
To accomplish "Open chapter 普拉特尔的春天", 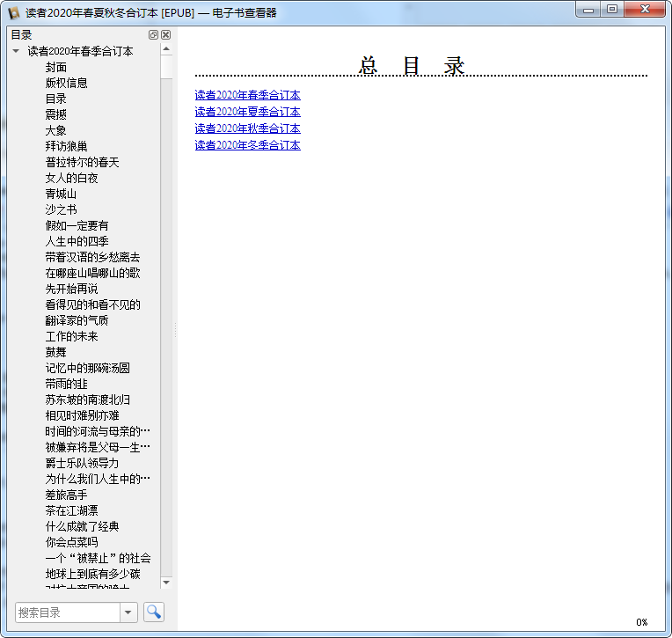I will tap(83, 162).
